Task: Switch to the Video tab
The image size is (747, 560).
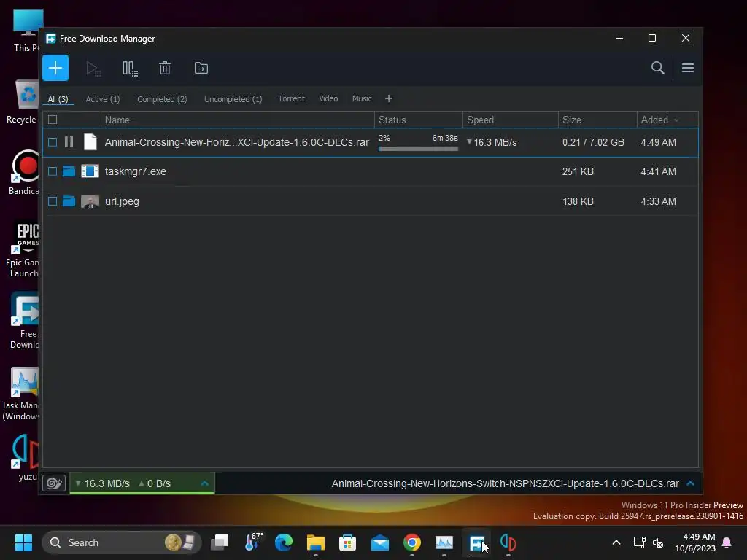Action: [x=328, y=98]
